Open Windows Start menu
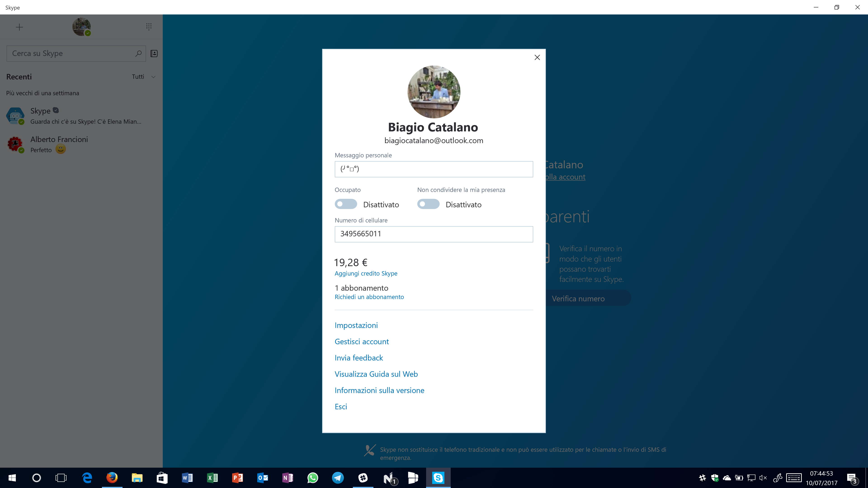The width and height of the screenshot is (868, 488). tap(12, 478)
